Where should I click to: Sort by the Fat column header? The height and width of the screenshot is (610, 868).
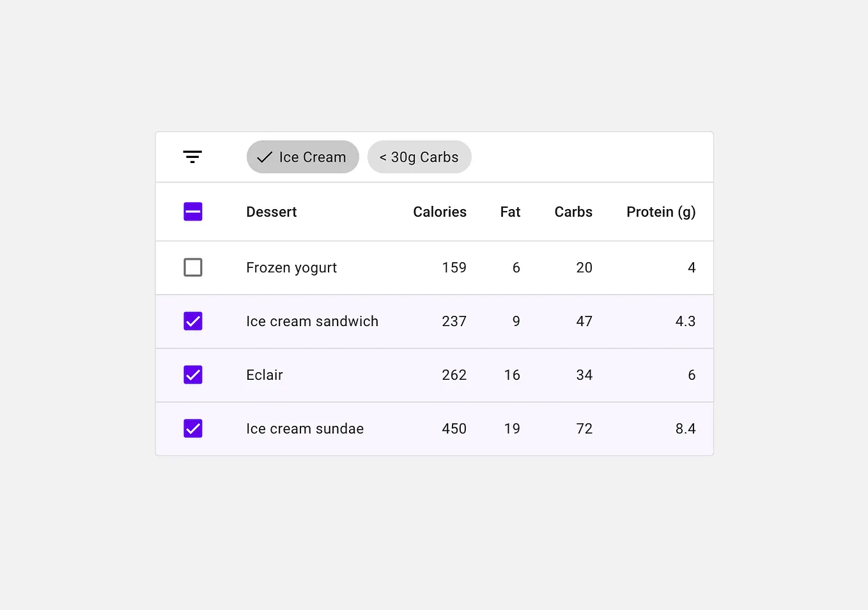tap(510, 212)
